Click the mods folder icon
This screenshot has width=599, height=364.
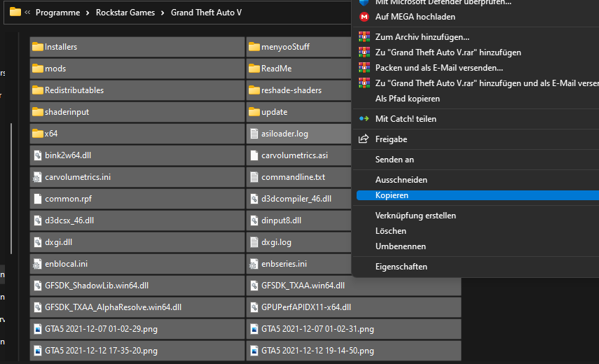pyautogui.click(x=37, y=69)
